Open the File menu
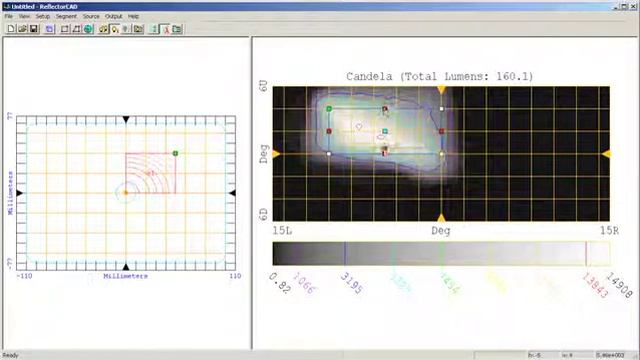 pos(9,16)
